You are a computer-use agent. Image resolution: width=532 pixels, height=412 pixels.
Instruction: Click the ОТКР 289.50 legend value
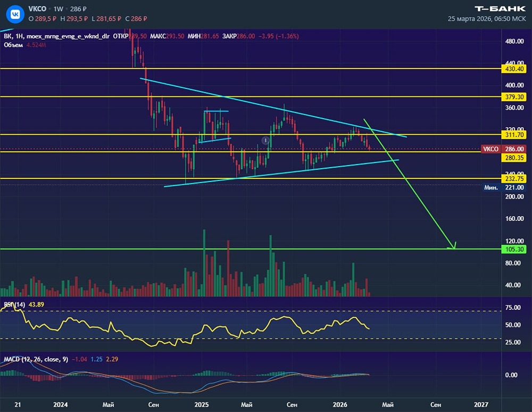[x=130, y=36]
